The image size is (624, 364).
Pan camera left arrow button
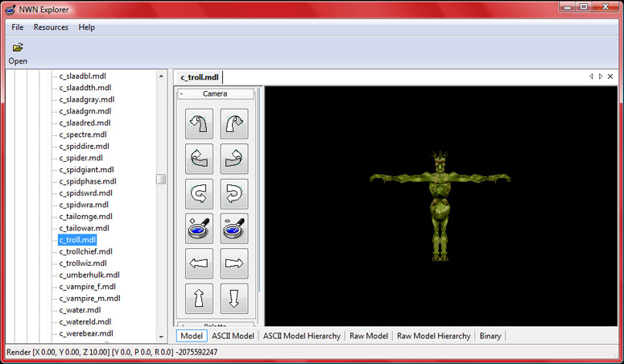pyautogui.click(x=199, y=263)
